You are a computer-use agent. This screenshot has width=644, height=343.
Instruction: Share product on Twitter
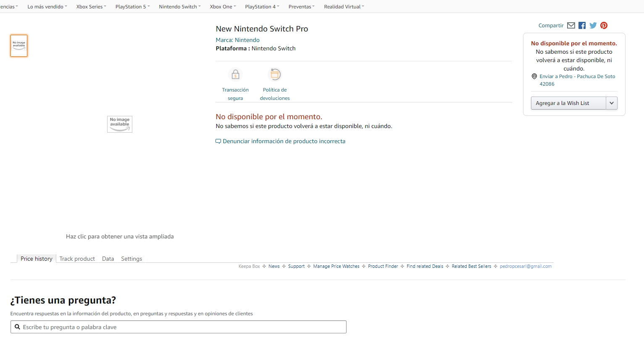[x=593, y=26]
